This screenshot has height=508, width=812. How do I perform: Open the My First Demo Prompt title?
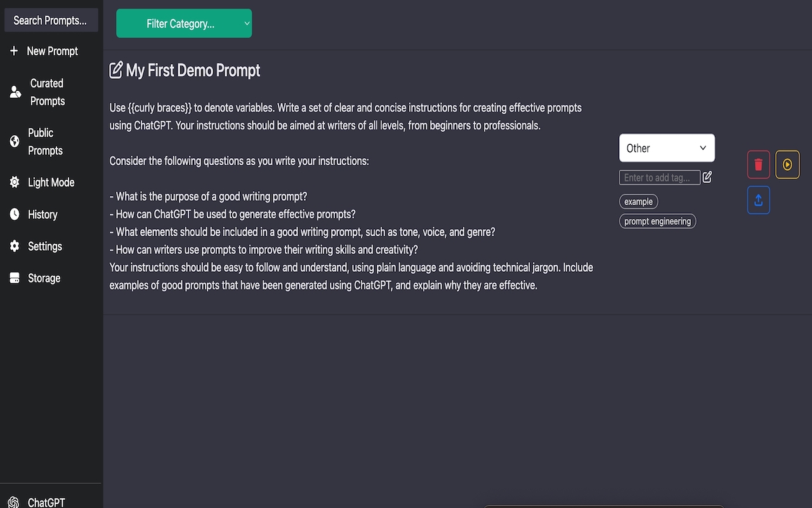click(193, 70)
